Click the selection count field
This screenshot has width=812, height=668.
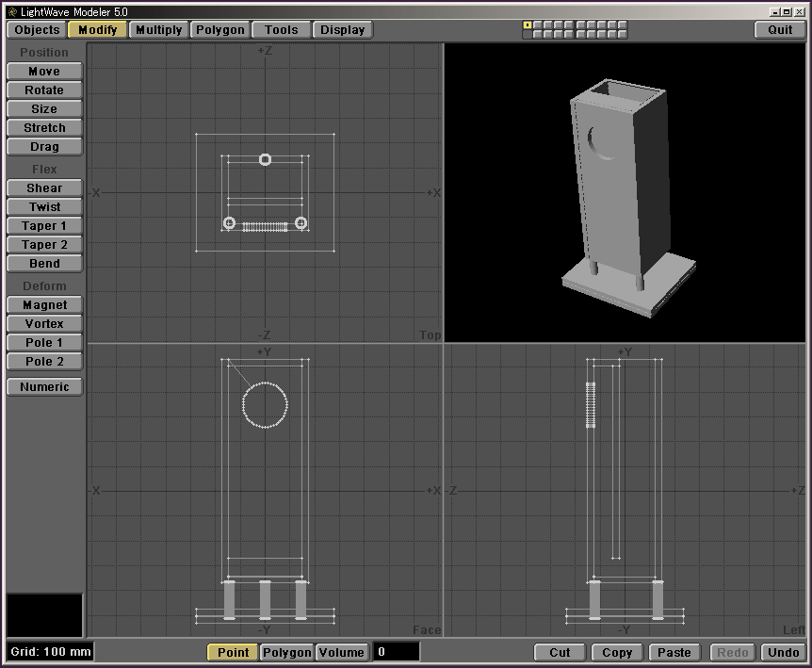[x=396, y=652]
